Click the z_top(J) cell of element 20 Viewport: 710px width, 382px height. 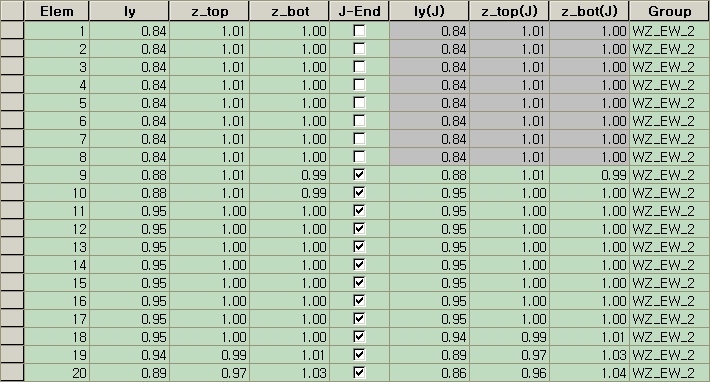(x=509, y=373)
